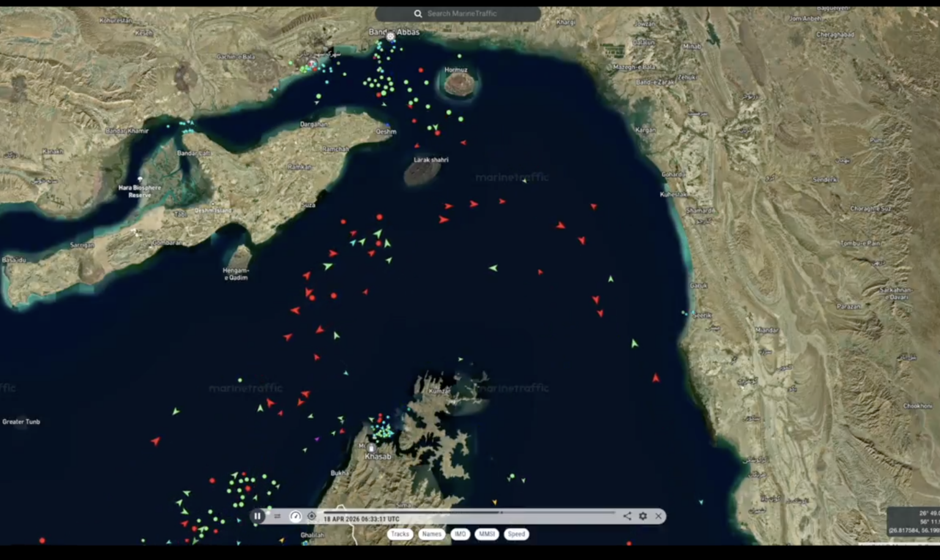Click the Hara Biosphere Reserve marker
This screenshot has height=560, width=940.
point(140,181)
